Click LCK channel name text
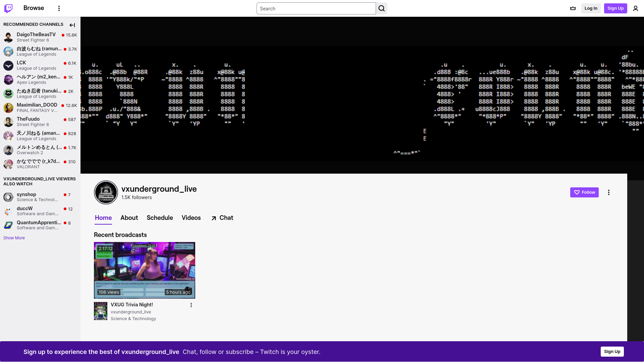644x362 pixels. [21, 63]
